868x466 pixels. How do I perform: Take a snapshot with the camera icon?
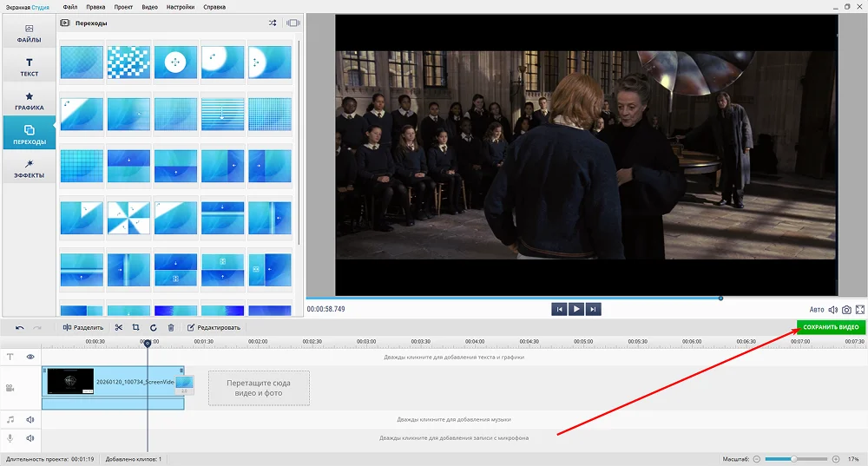(x=846, y=310)
